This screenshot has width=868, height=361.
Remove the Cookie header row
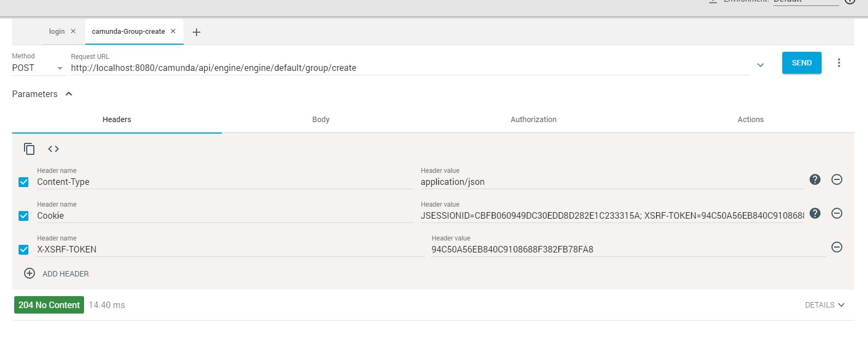[x=837, y=213]
